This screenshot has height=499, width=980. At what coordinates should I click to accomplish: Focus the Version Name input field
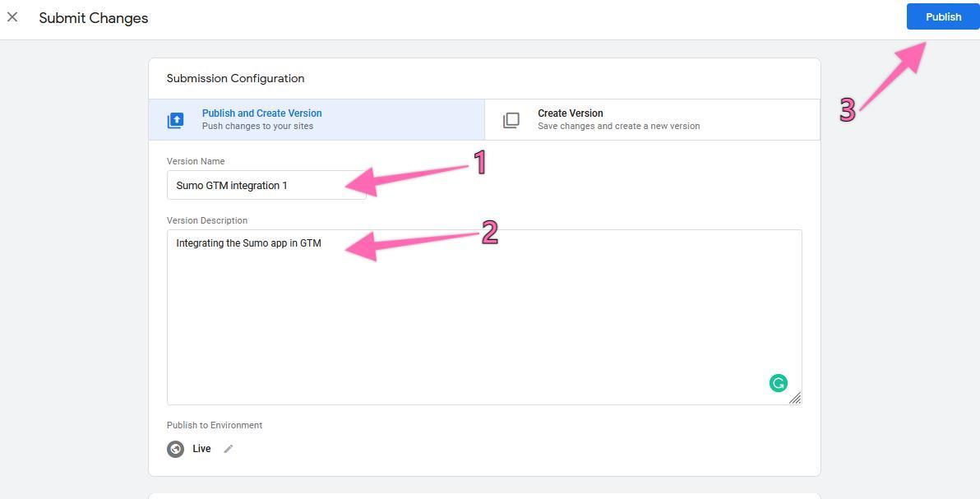pos(255,185)
